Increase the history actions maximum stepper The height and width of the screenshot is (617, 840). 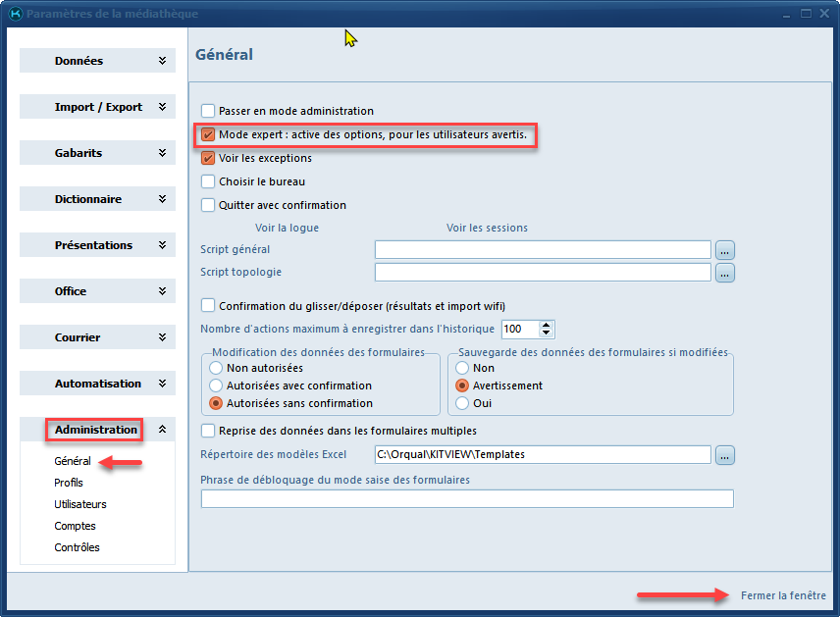547,325
